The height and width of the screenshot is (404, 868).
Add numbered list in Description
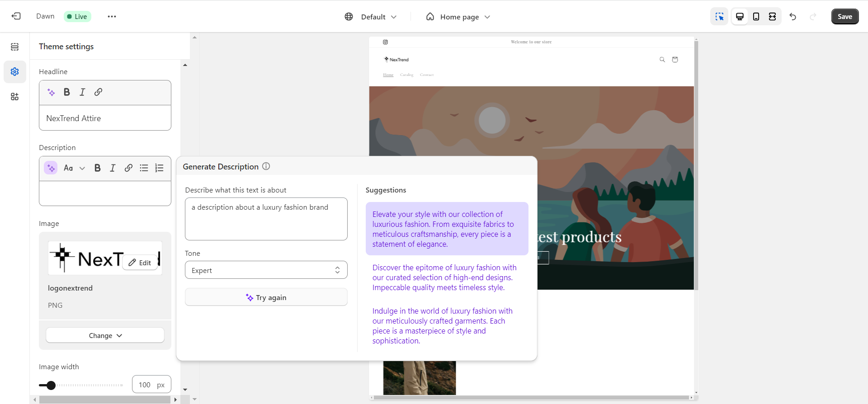159,168
